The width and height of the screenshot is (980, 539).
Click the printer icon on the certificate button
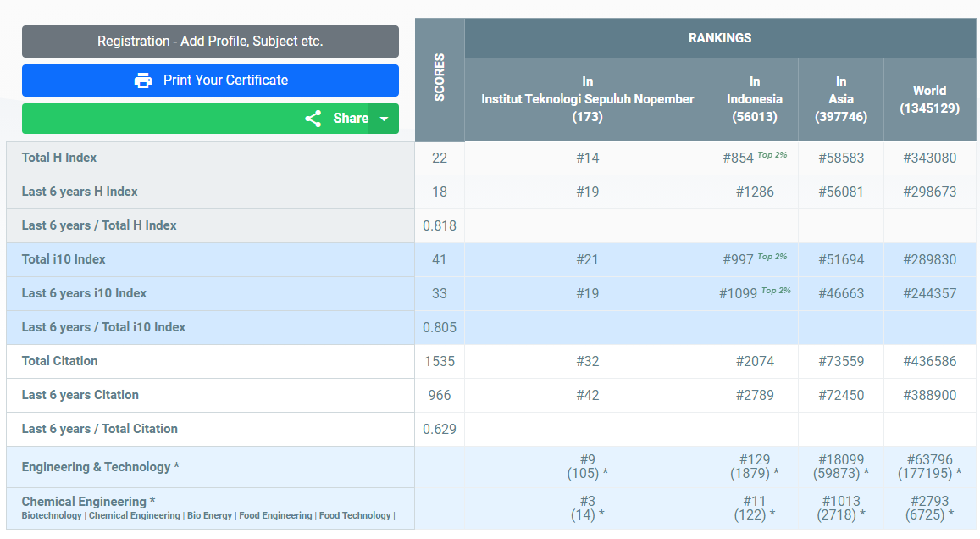click(x=143, y=81)
